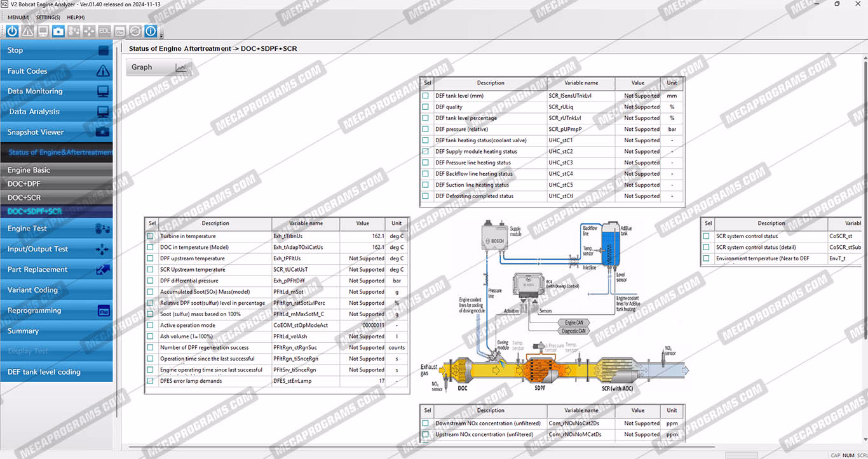Open Variant Coding from sidebar
Image resolution: width=868 pixels, height=459 pixels.
coord(57,290)
